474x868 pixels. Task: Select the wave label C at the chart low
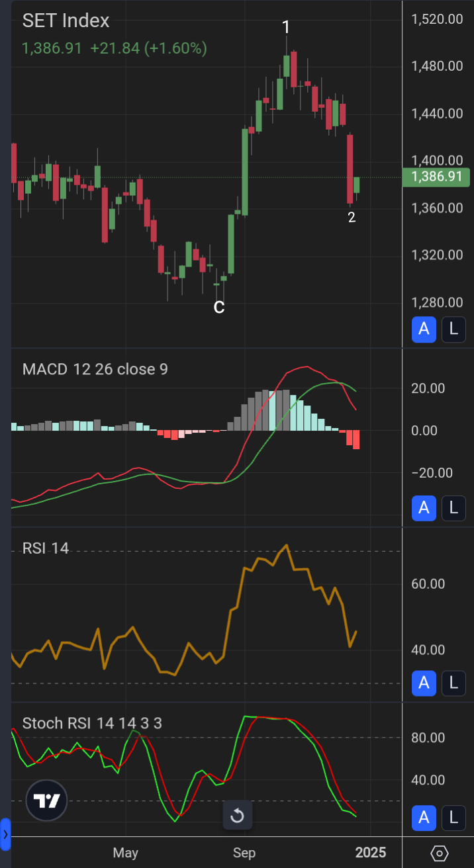pyautogui.click(x=219, y=306)
